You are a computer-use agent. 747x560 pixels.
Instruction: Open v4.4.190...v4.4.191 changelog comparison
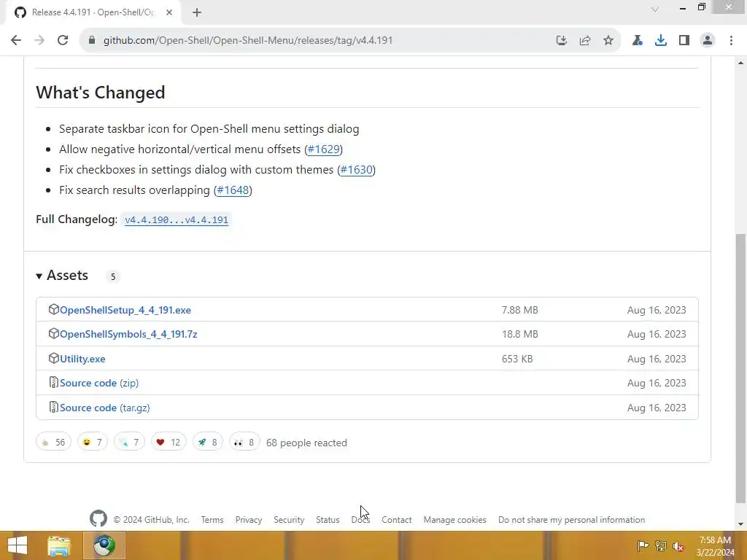[177, 220]
